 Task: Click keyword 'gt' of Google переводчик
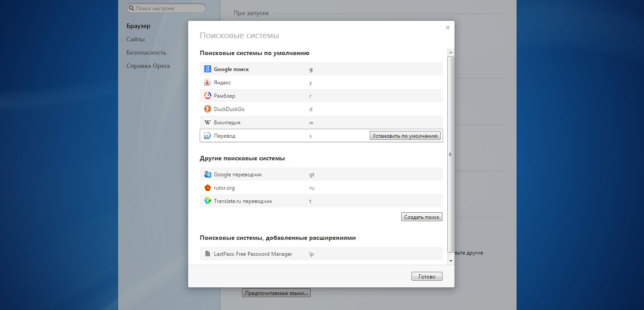click(x=312, y=175)
